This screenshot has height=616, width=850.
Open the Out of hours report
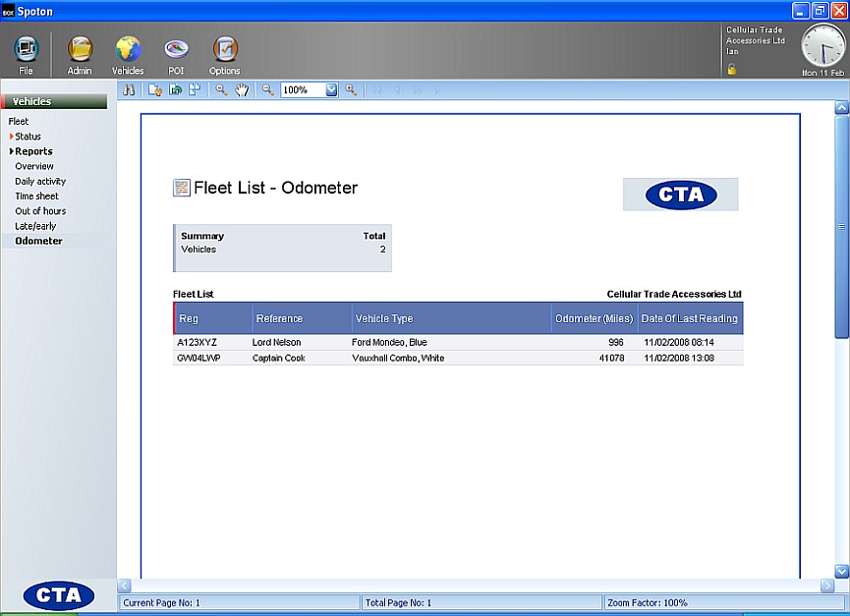40,211
